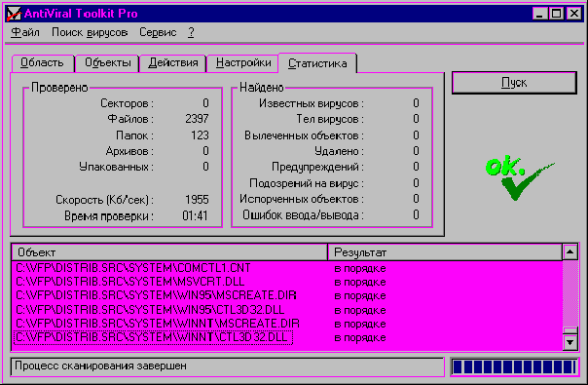
Task: Click the AntiViral Toolkit Pro title icon
Action: (x=14, y=14)
